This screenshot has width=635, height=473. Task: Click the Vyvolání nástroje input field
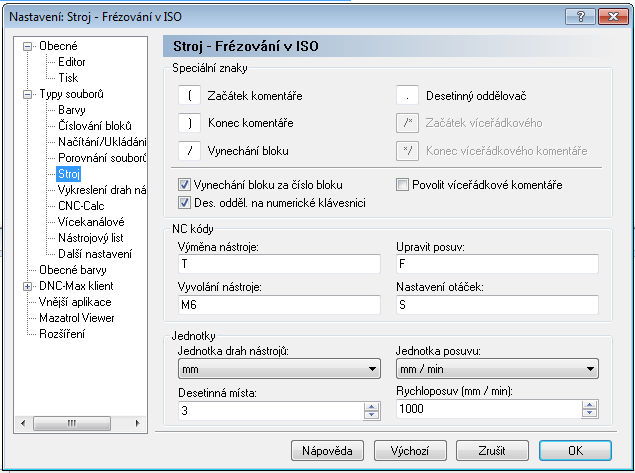[279, 305]
